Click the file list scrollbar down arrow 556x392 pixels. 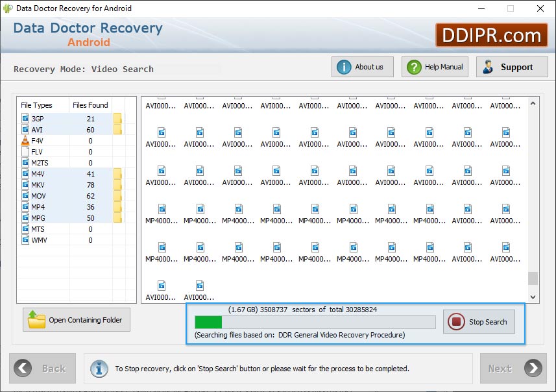533,297
